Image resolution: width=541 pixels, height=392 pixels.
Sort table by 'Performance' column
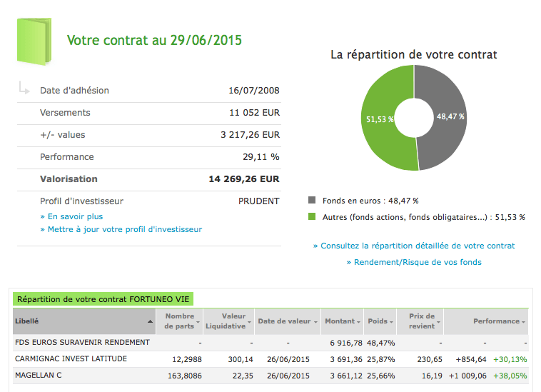[x=497, y=321]
